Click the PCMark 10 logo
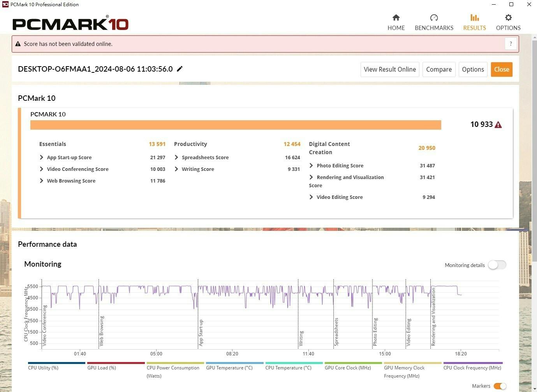The image size is (537, 392). 70,23
